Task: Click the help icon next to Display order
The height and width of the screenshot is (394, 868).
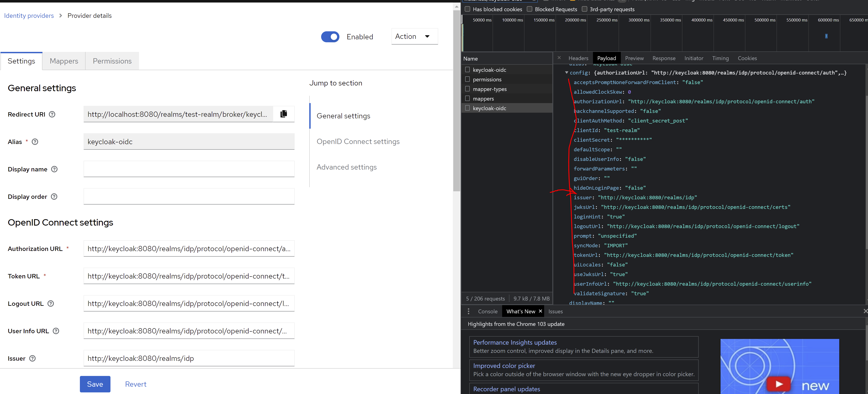Action: (x=54, y=196)
